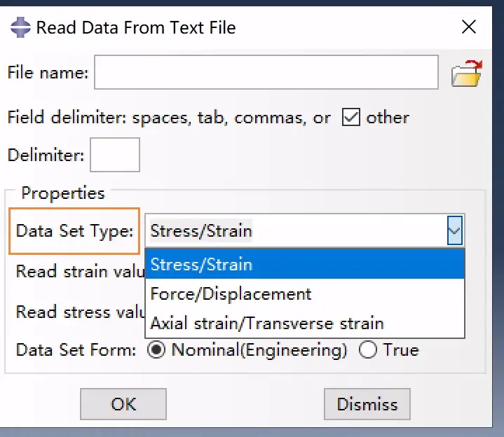Click the 'Read strain values' label
The image size is (504, 437).
coord(81,271)
